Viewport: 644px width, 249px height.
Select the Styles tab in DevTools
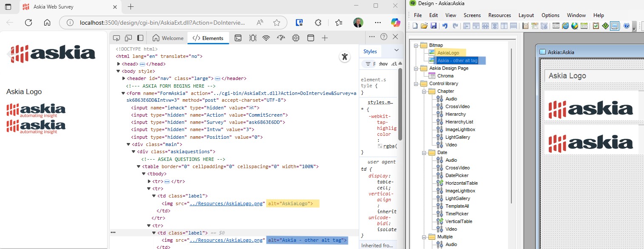click(370, 51)
